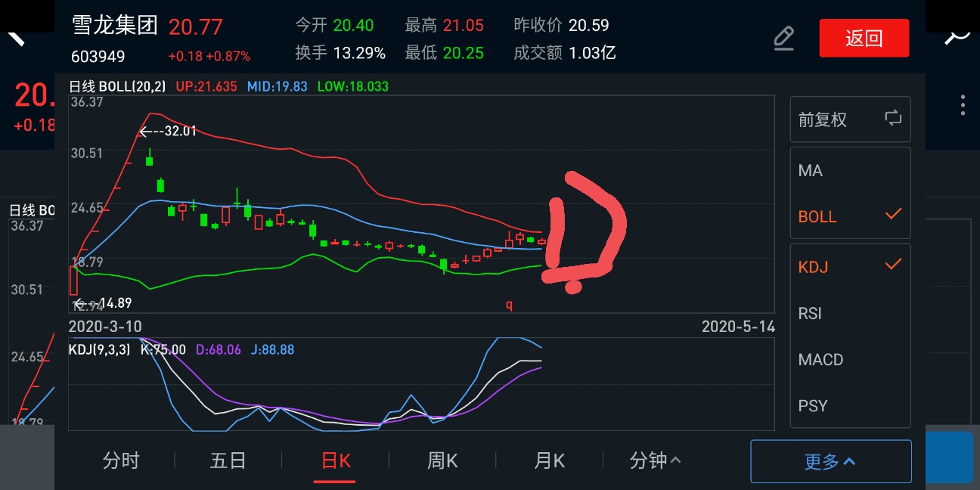The image size is (980, 490).
Task: Click the stock code 603949
Action: click(x=98, y=57)
